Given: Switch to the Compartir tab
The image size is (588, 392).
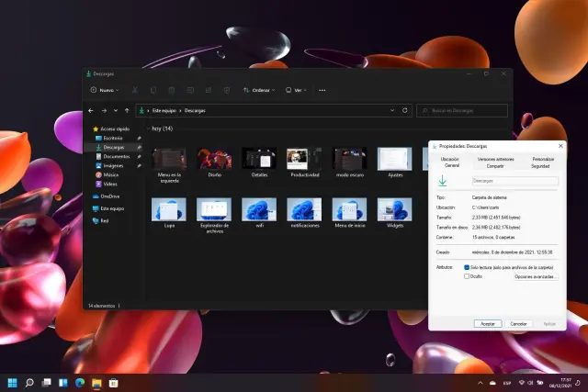Looking at the screenshot, I should (x=495, y=166).
